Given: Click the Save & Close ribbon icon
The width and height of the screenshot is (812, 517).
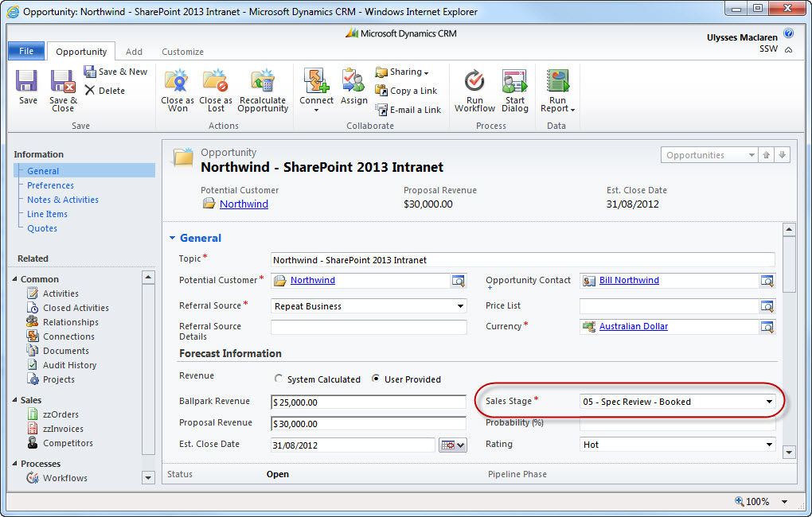Looking at the screenshot, I should pyautogui.click(x=63, y=82).
